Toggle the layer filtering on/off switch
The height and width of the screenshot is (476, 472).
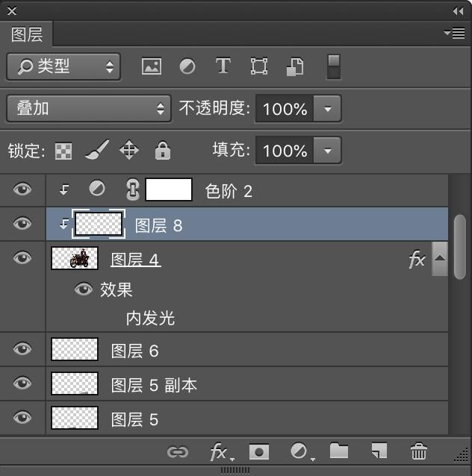pos(334,67)
